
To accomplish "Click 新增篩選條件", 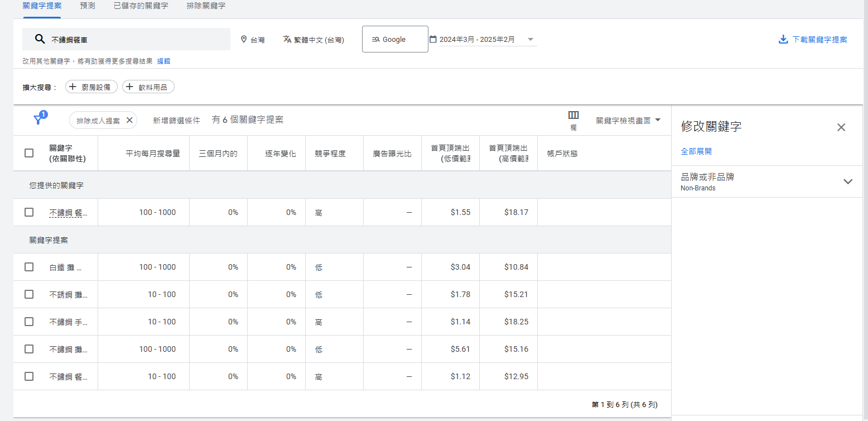I will coord(176,120).
